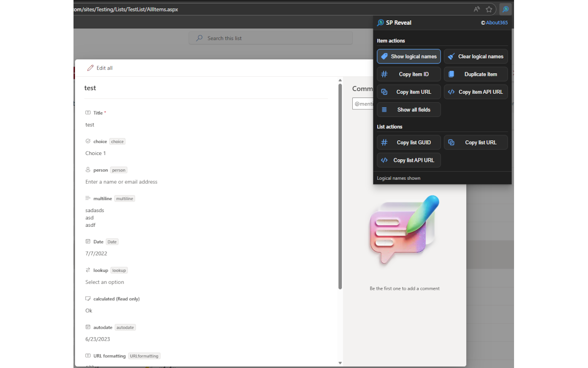
Task: Click "Logical names shown" status text
Action: (x=399, y=178)
